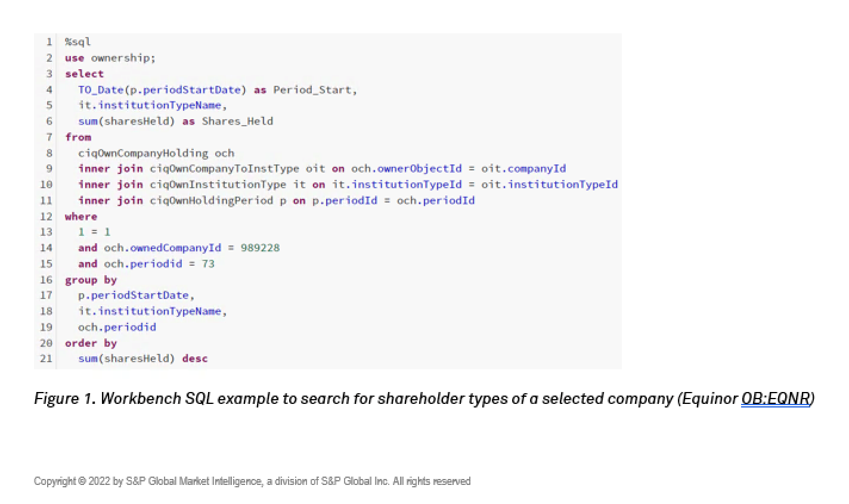Click the 'order by' keyword
Screen dimensions: 849x504
point(91,343)
